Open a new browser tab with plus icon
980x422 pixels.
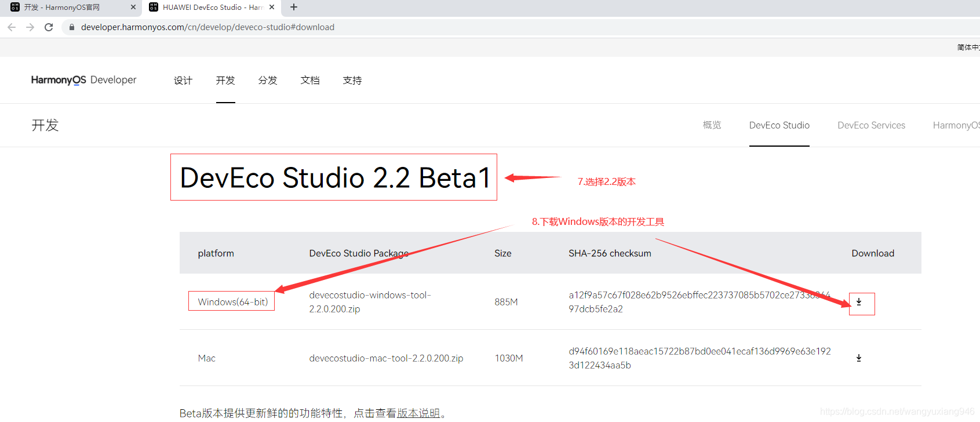pos(294,7)
